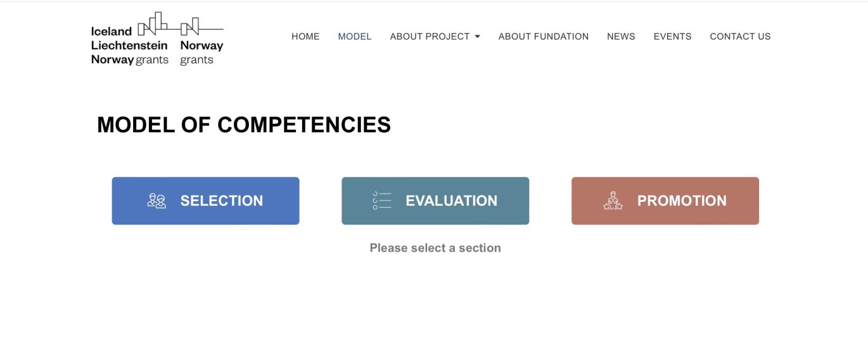868x348 pixels.
Task: Click the Norway grants logo
Action: coord(201,42)
